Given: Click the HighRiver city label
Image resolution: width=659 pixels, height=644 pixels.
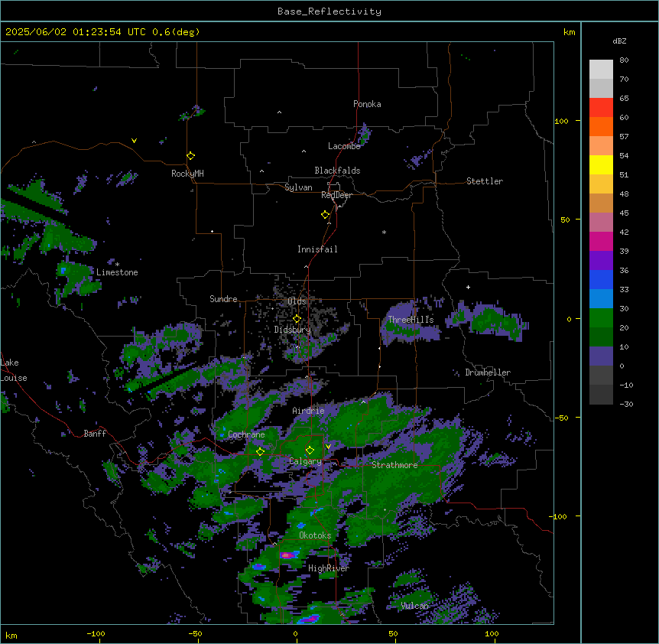Looking at the screenshot, I should tap(329, 568).
